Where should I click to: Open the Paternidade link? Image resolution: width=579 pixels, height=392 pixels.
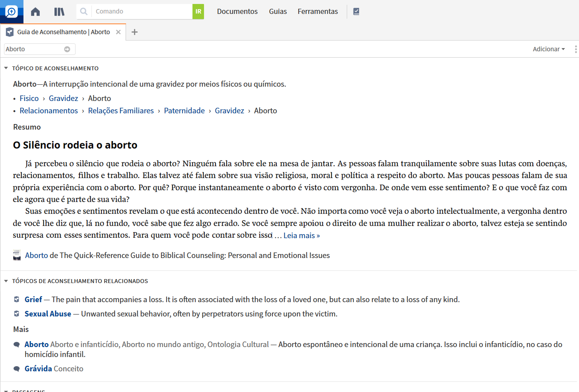click(184, 111)
